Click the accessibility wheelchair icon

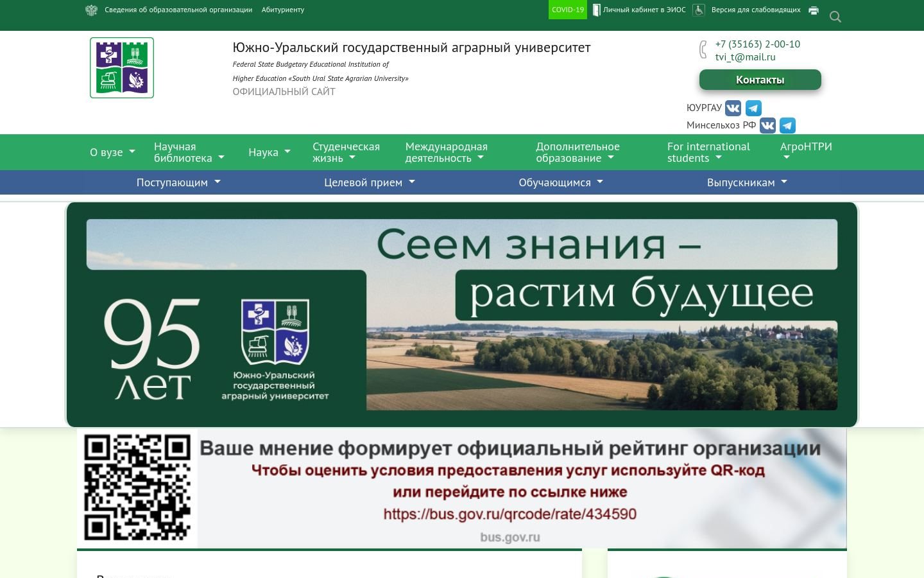[699, 10]
